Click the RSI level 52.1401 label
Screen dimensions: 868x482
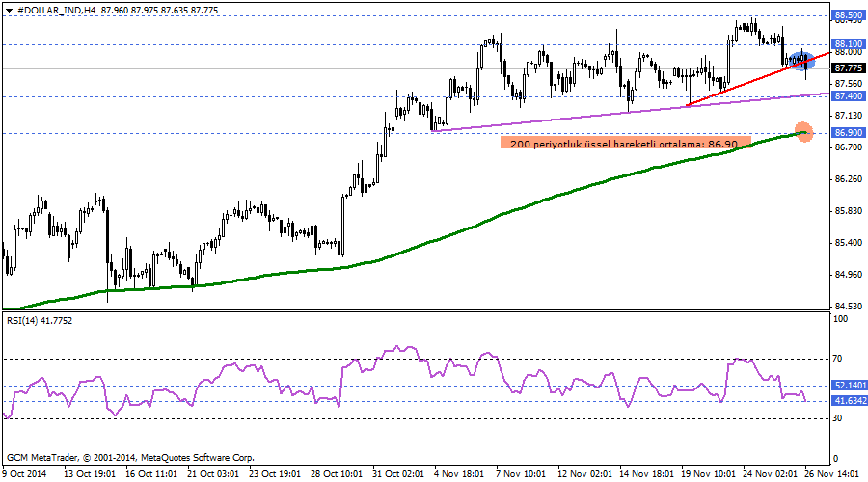(849, 385)
